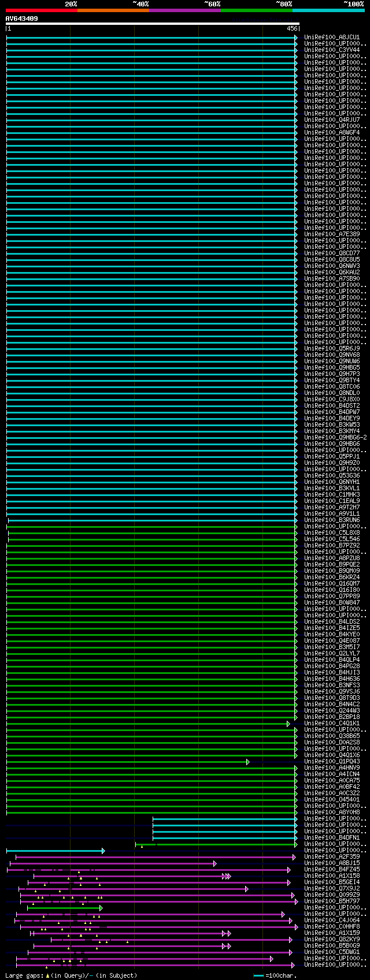Select the UniRef100_A9T2H7 label

coord(332,508)
